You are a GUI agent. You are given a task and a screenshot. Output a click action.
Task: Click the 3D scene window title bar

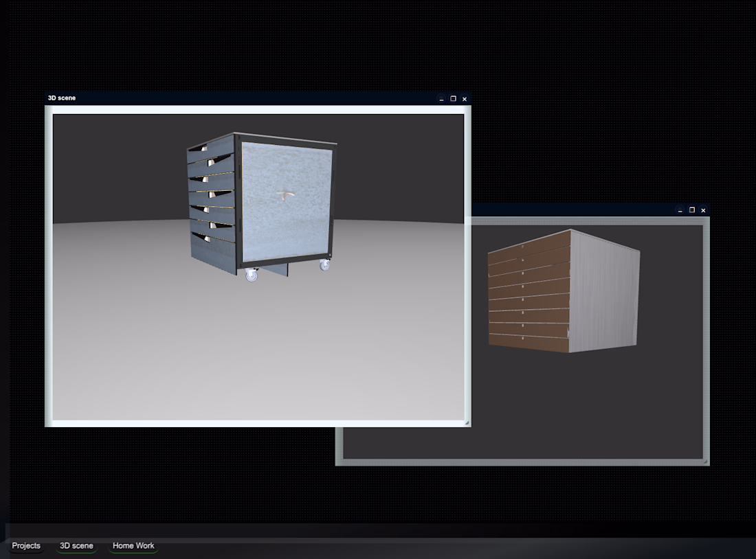(241, 98)
